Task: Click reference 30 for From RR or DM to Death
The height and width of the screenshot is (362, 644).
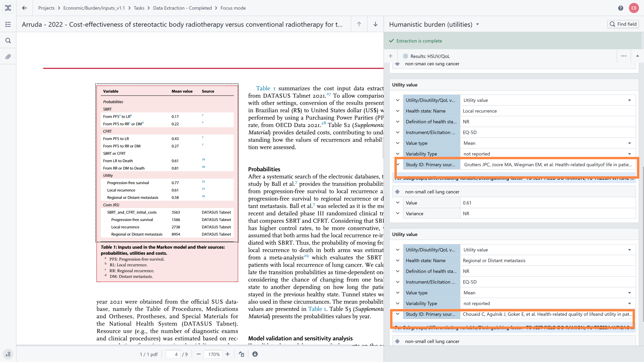Action: [203, 167]
